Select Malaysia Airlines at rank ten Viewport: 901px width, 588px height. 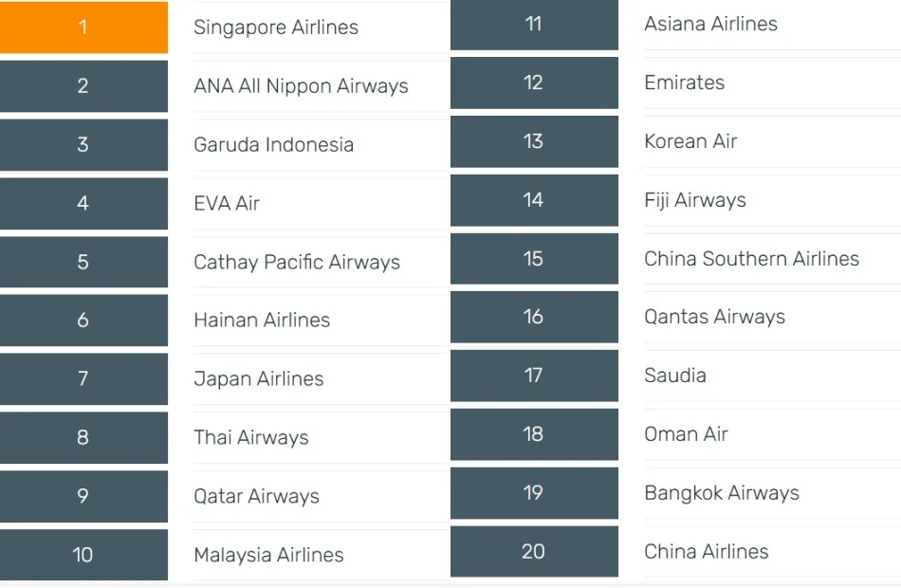tap(268, 555)
